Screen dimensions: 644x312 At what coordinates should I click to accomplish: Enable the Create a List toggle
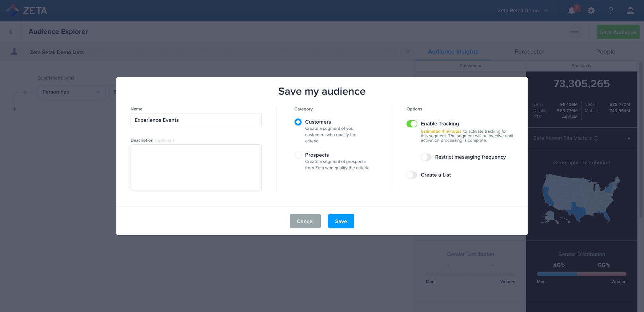412,175
